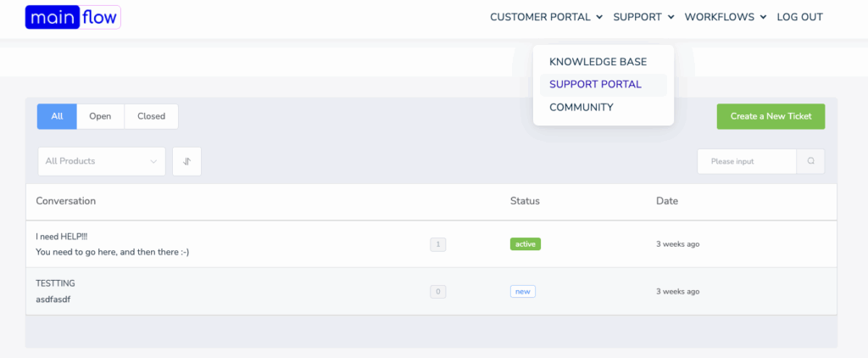Expand the Customer Portal menu chevron
This screenshot has width=868, height=358.
pyautogui.click(x=599, y=17)
